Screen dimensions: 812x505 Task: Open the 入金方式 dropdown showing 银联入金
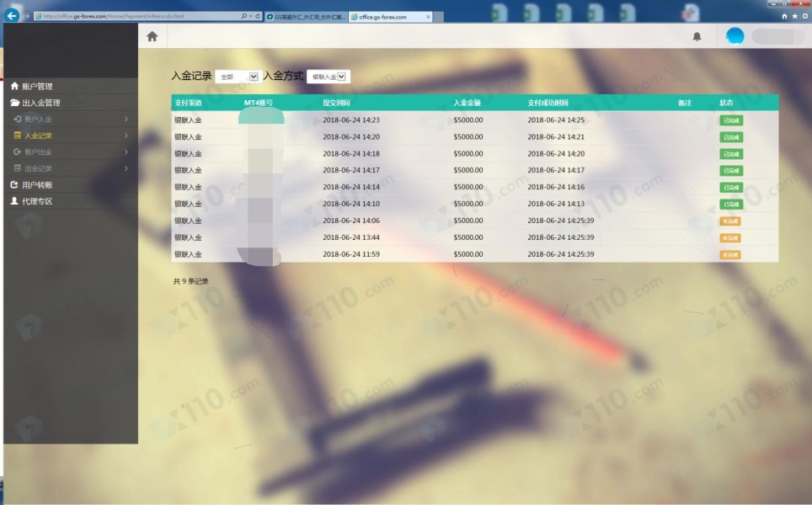(x=328, y=77)
